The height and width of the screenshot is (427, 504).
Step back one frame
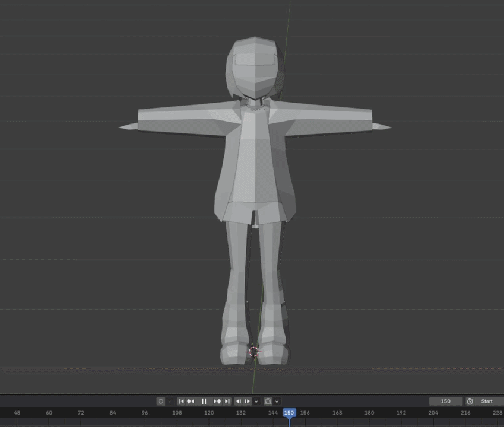239,401
